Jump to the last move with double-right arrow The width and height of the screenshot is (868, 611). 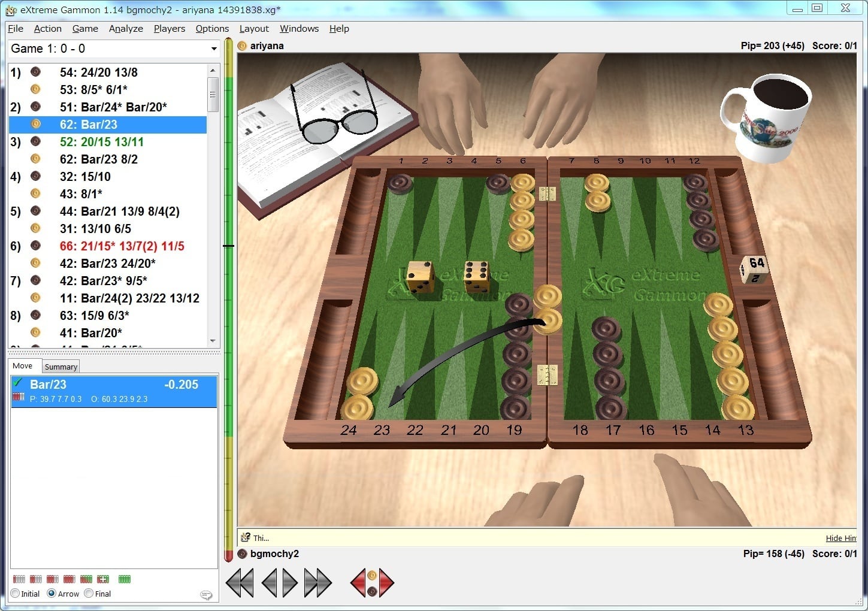pyautogui.click(x=318, y=583)
